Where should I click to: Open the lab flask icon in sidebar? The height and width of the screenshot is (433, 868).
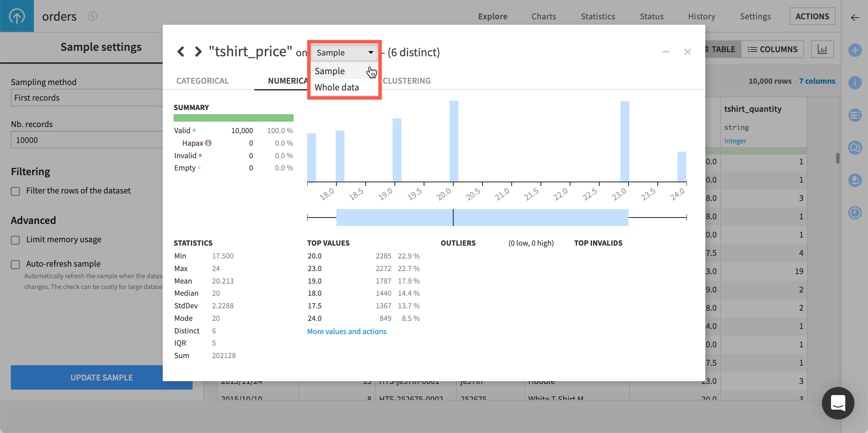(855, 180)
